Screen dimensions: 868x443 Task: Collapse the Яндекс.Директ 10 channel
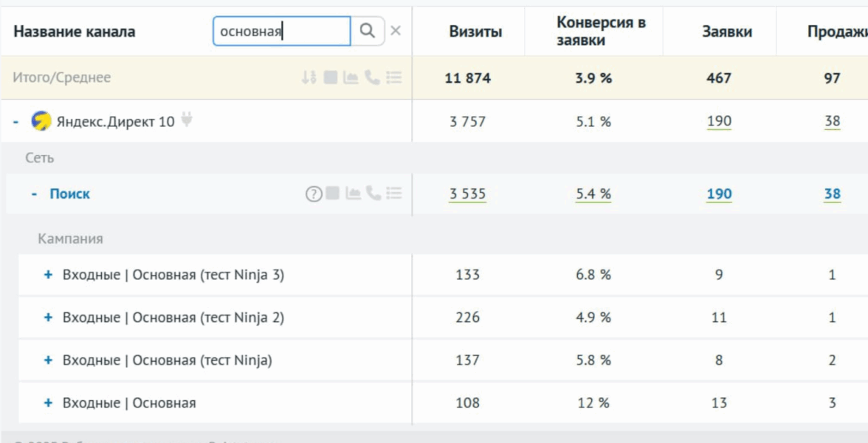pyautogui.click(x=16, y=122)
